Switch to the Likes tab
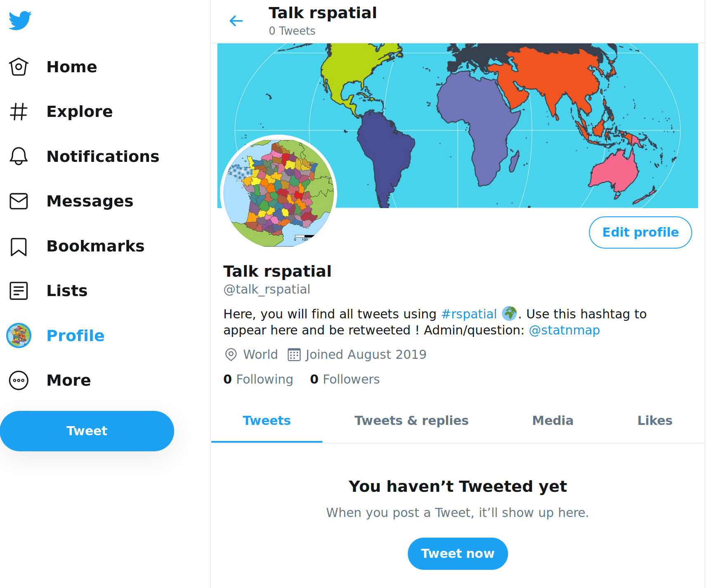This screenshot has height=588, width=714. [655, 421]
